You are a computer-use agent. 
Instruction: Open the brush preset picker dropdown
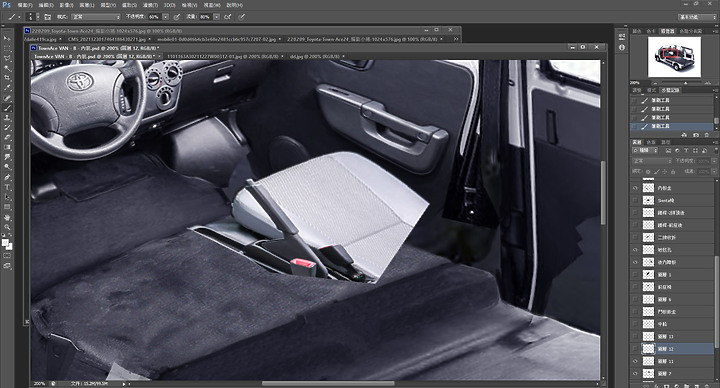38,17
